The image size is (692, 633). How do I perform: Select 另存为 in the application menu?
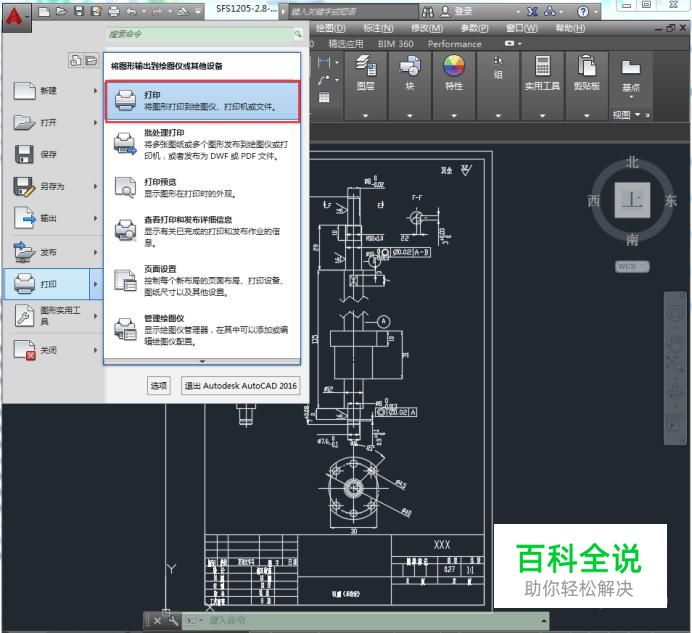click(53, 187)
